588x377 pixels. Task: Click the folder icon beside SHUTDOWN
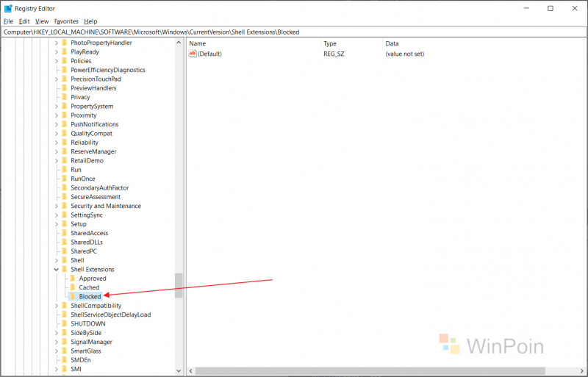tap(64, 324)
